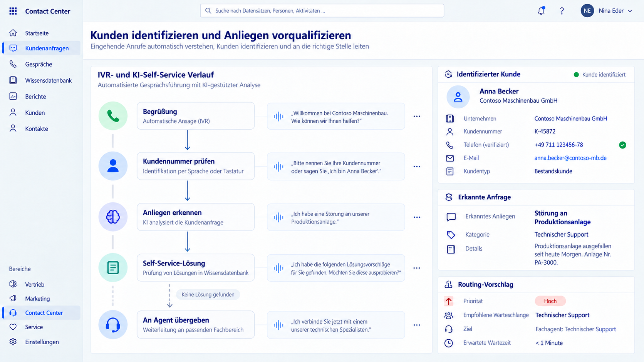The height and width of the screenshot is (362, 644).
Task: Select the Contact Center area
Action: click(x=41, y=313)
